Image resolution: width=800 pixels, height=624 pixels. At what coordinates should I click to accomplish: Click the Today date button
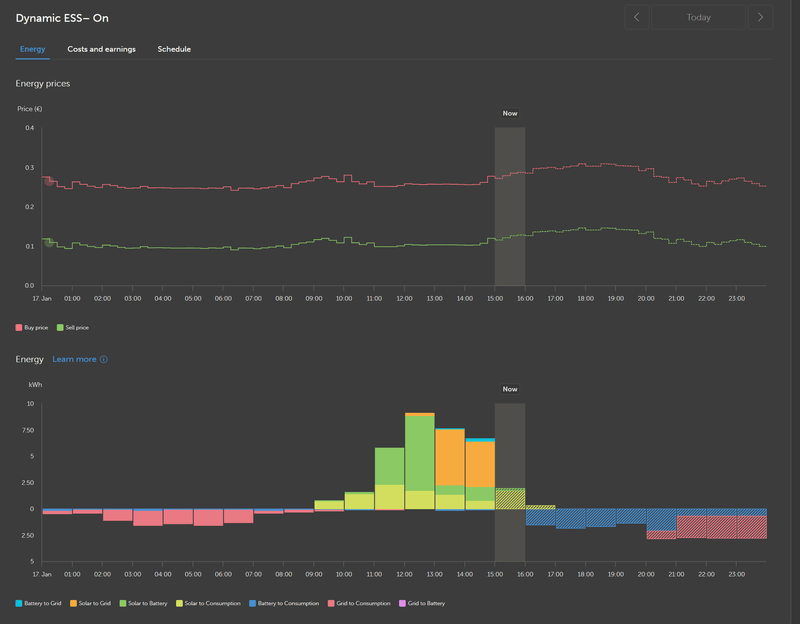pyautogui.click(x=698, y=17)
